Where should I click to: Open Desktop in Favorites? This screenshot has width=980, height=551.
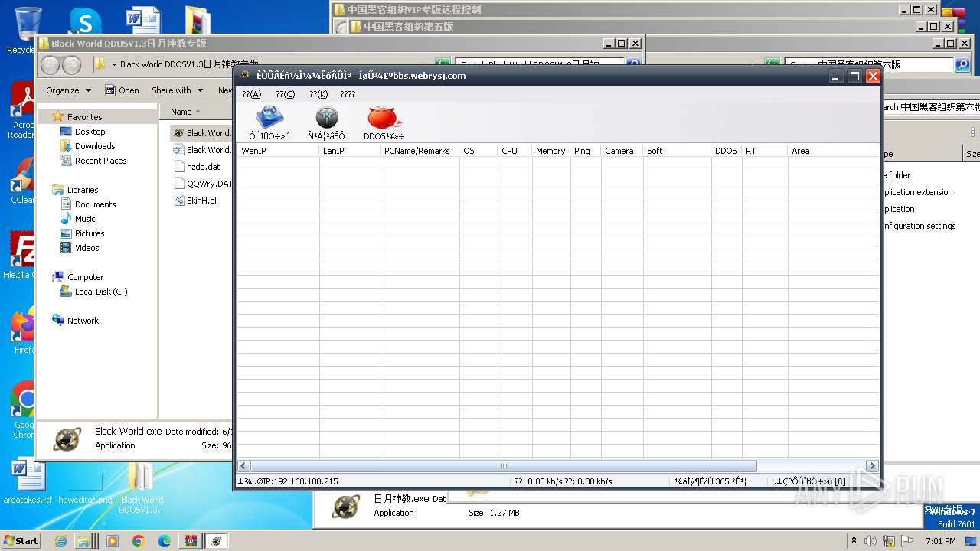tap(90, 132)
